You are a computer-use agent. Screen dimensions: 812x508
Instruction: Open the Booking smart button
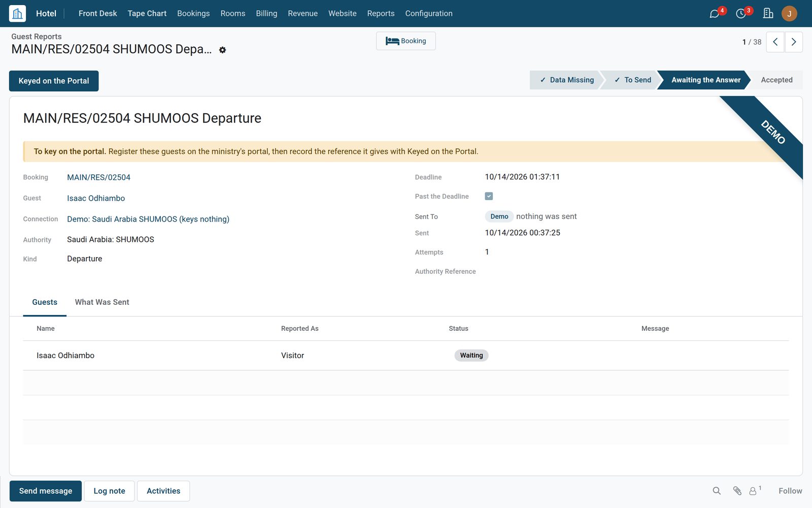click(406, 41)
